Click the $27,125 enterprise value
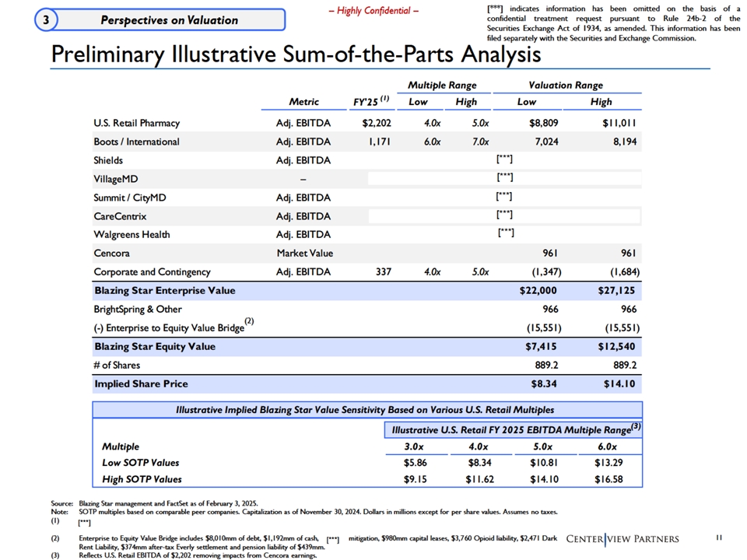This screenshot has width=747, height=560. click(616, 290)
